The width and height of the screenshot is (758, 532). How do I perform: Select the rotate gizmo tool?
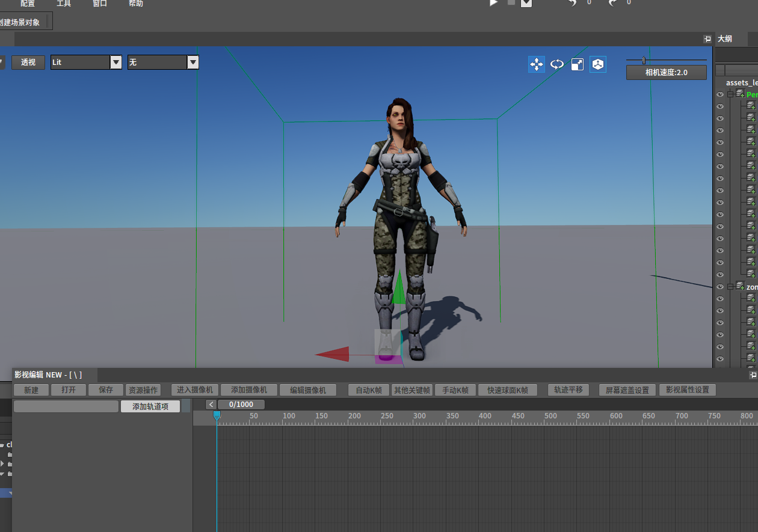557,64
